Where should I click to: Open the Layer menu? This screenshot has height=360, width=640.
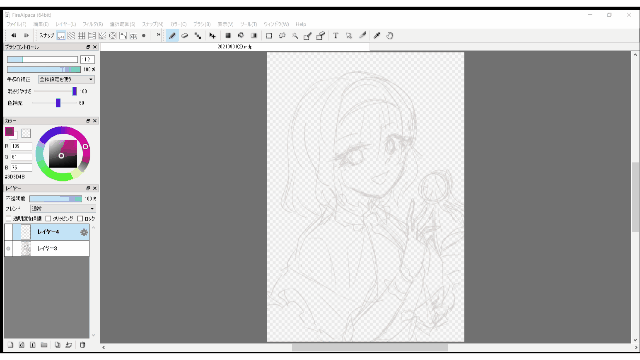(x=66, y=24)
